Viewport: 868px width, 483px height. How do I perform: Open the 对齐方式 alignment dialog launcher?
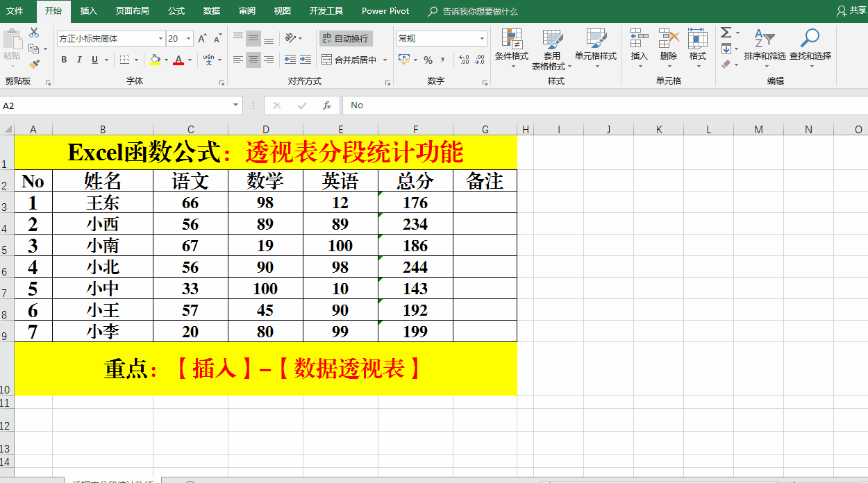tap(386, 83)
